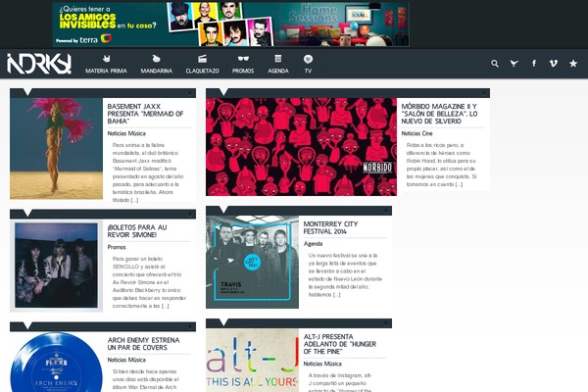Click Agenda category under Monterrey City Festival
This screenshot has width=588, height=392.
313,244
